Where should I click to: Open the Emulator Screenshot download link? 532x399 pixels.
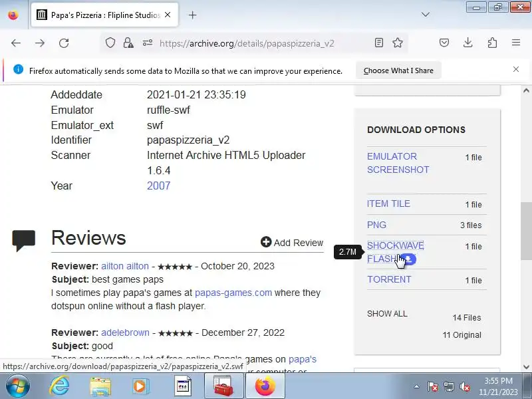tap(398, 163)
